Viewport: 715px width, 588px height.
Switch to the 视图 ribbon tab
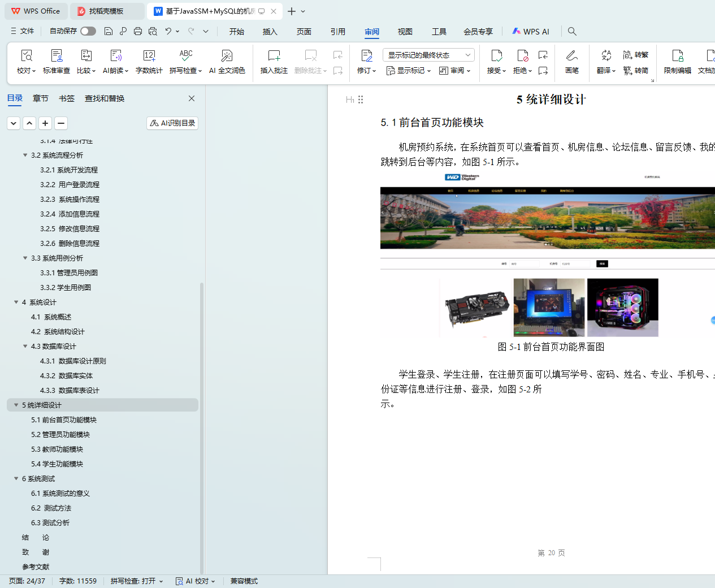[x=405, y=32]
